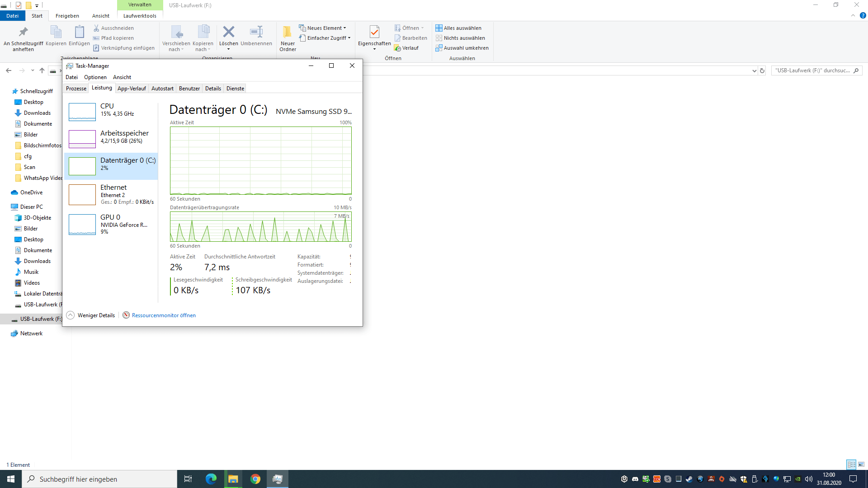Expand the address bar history dropdown
This screenshot has height=488, width=868.
point(754,70)
